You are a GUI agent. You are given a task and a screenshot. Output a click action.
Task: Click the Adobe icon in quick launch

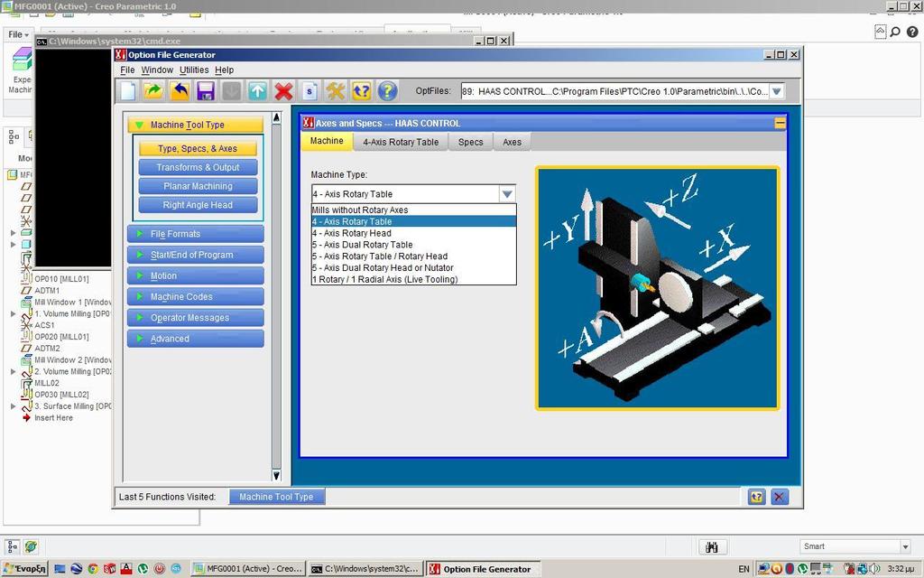pos(126,569)
